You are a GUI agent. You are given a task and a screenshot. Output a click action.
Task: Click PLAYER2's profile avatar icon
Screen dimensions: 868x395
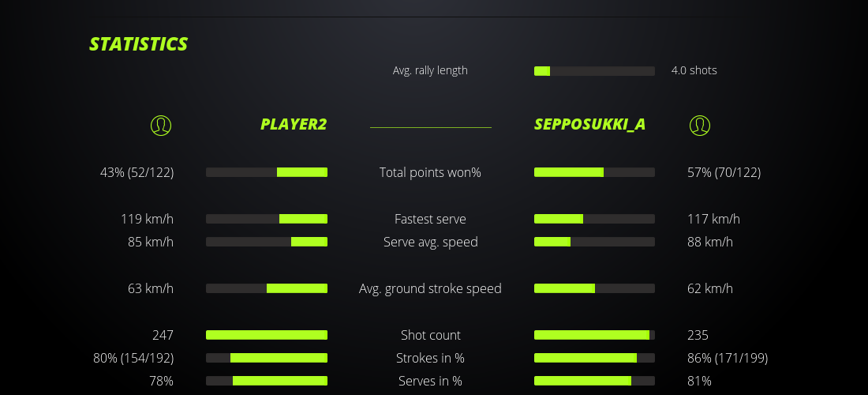160,125
